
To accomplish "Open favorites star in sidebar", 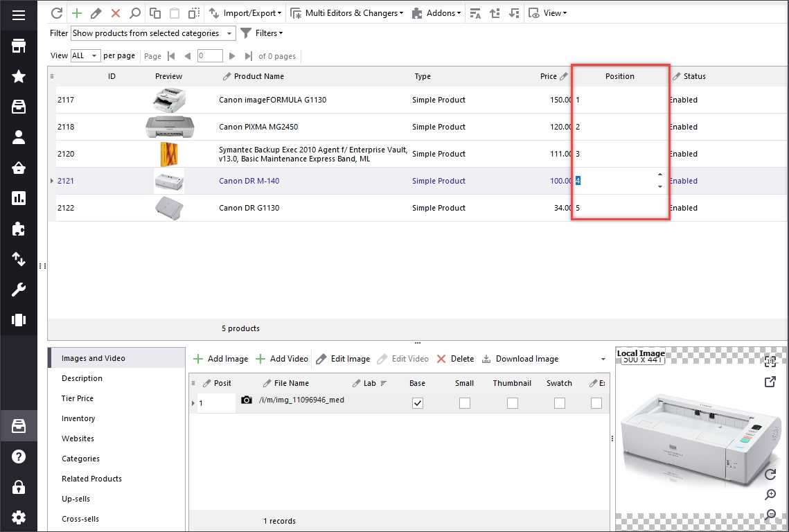I will [19, 76].
